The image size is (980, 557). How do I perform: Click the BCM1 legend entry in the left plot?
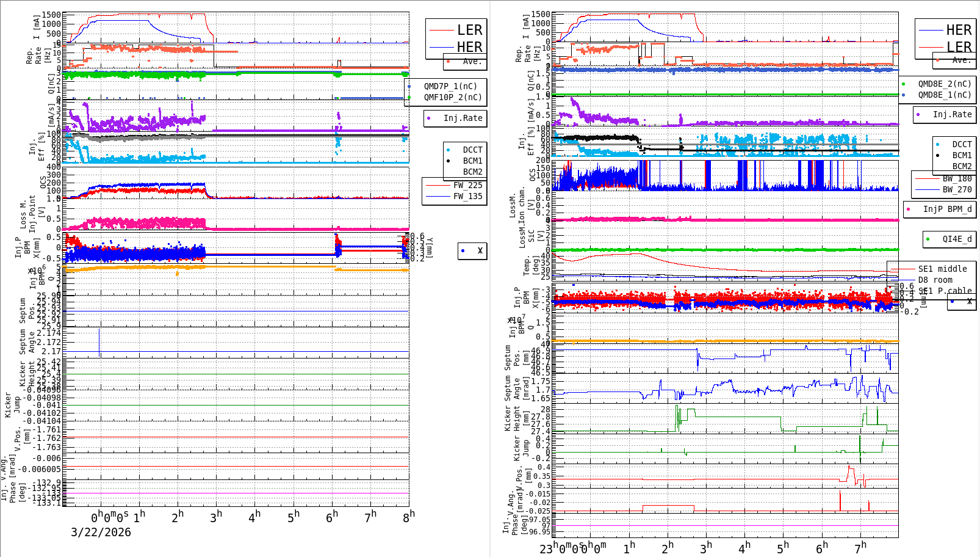(x=472, y=161)
